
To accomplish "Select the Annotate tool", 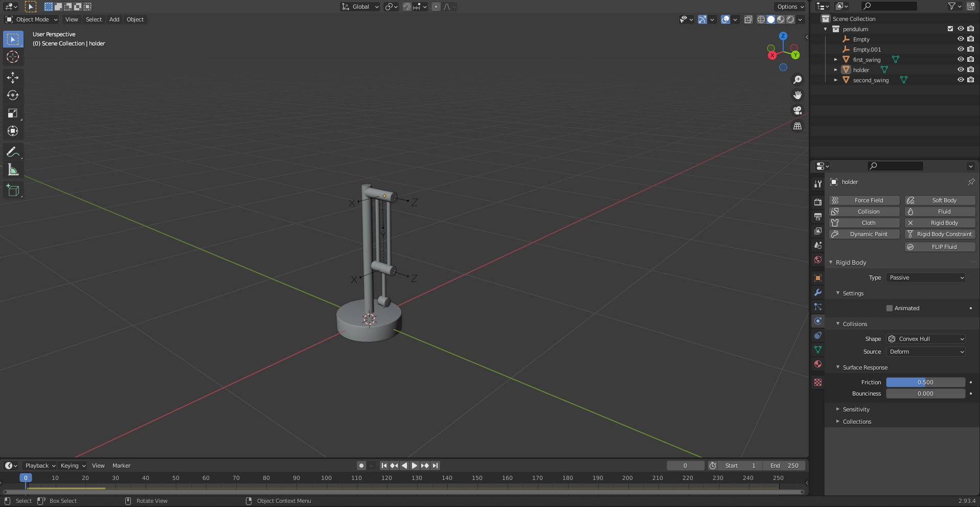I will click(x=13, y=152).
